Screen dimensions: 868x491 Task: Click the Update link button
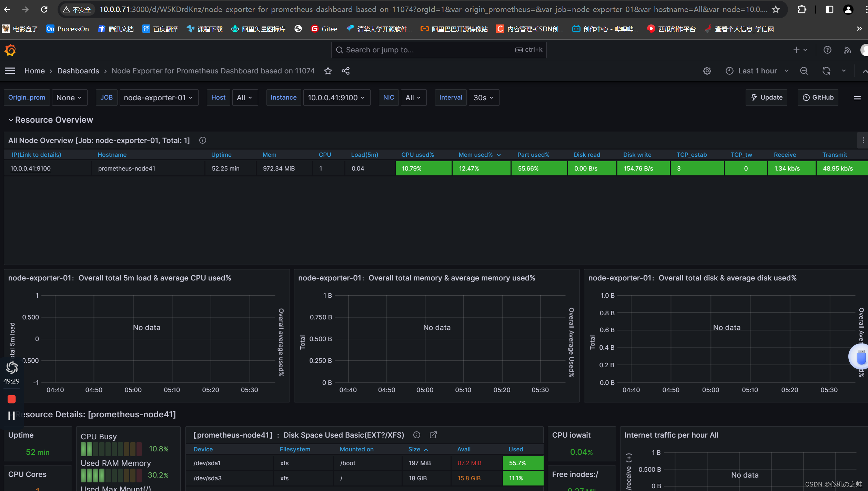[x=767, y=98]
